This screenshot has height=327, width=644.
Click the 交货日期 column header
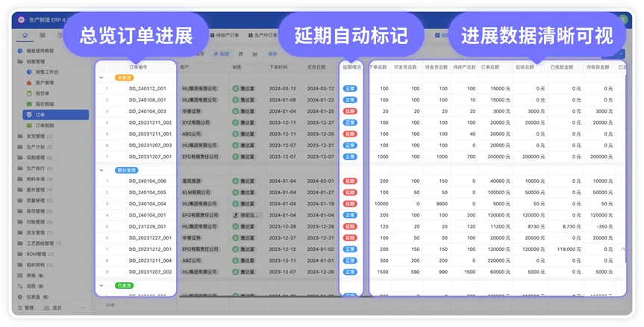[316, 67]
